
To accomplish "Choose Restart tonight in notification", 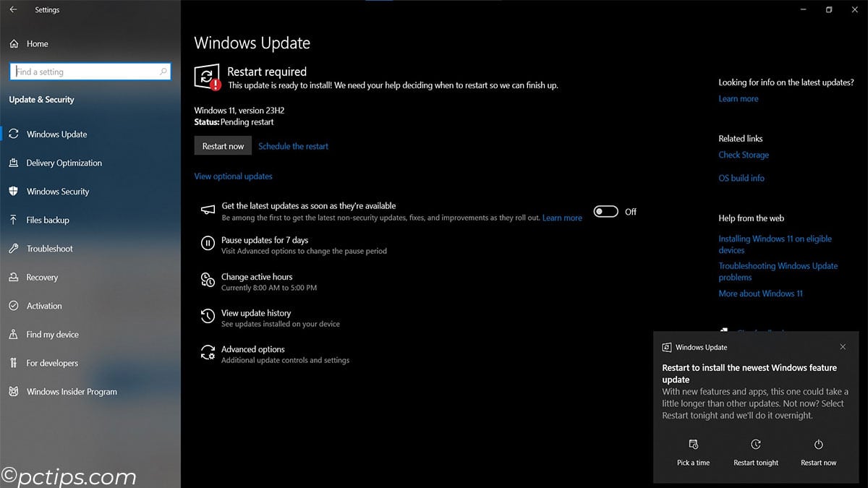I will pos(756,452).
